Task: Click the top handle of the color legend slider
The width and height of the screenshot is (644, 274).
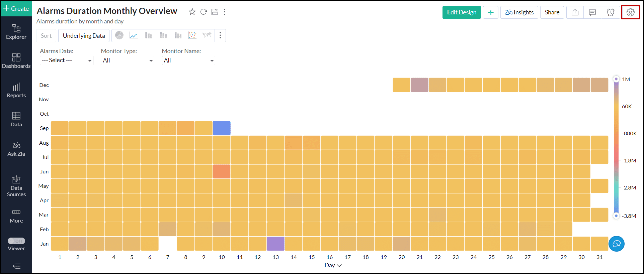Action: click(x=616, y=79)
